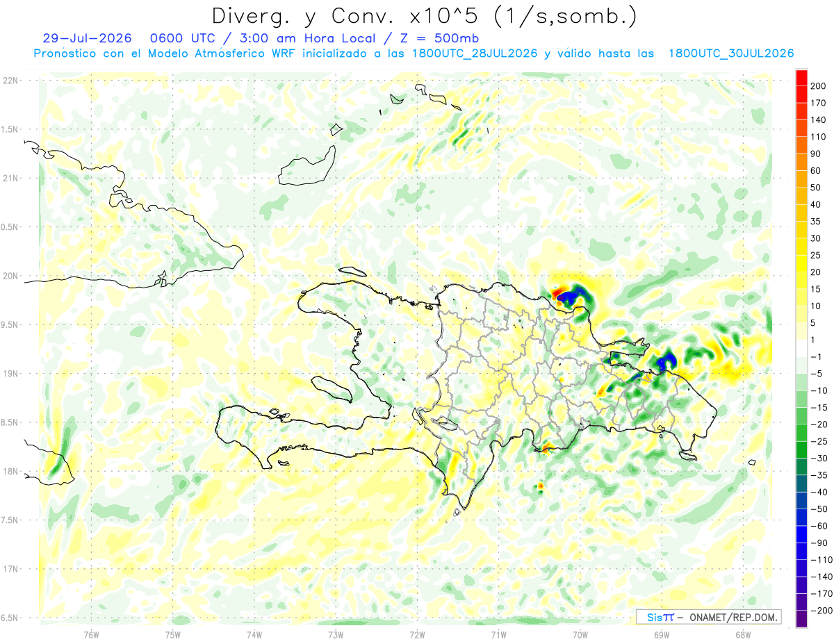Screen dimensions: 834x644
Task: Click the date text '29-Jul-2026'
Action: (88, 38)
